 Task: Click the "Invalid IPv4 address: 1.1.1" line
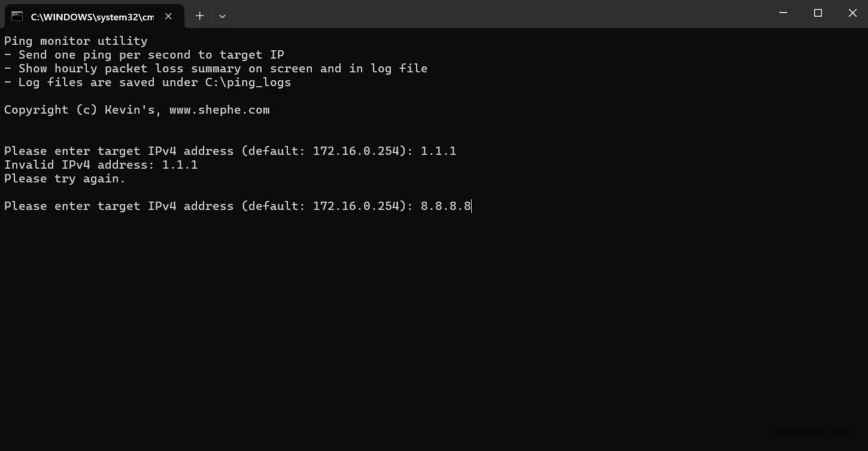click(x=101, y=165)
